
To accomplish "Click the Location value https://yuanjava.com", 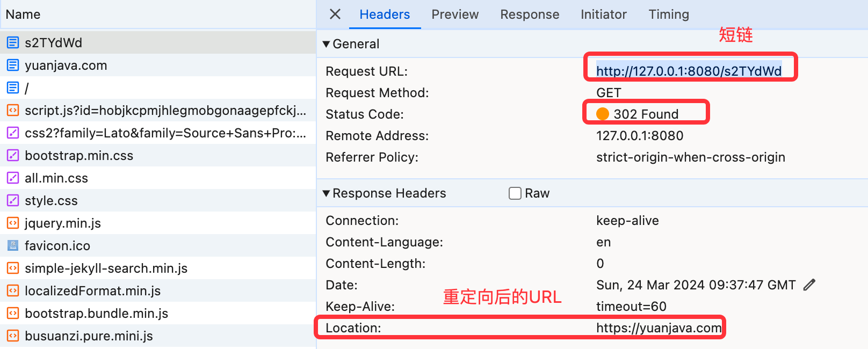I will pos(659,328).
